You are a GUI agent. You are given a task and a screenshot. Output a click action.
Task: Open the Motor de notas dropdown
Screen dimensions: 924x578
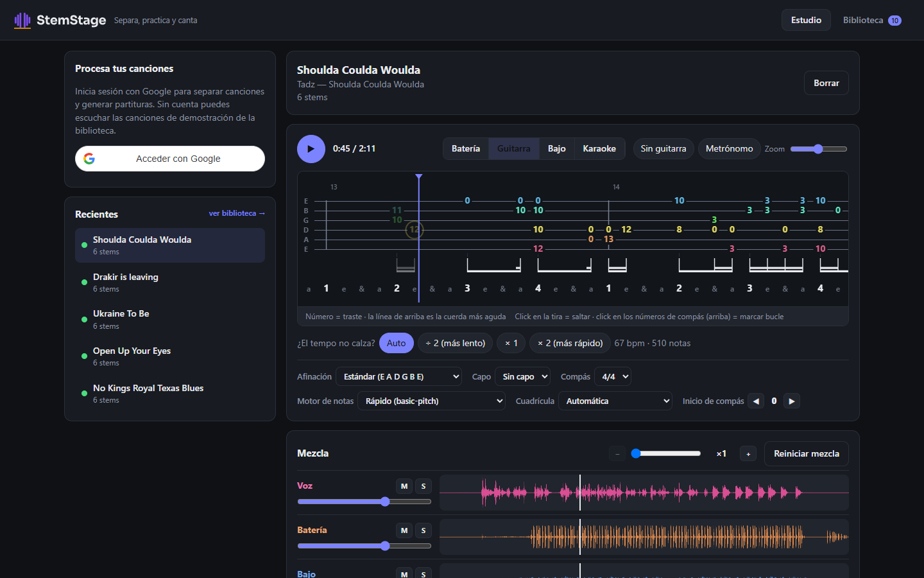[432, 401]
